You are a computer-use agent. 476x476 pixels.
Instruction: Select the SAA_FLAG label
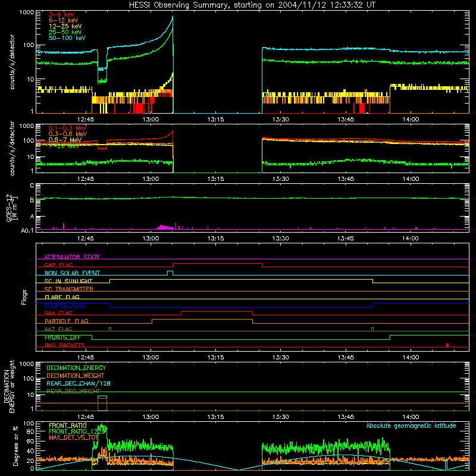[58, 313]
